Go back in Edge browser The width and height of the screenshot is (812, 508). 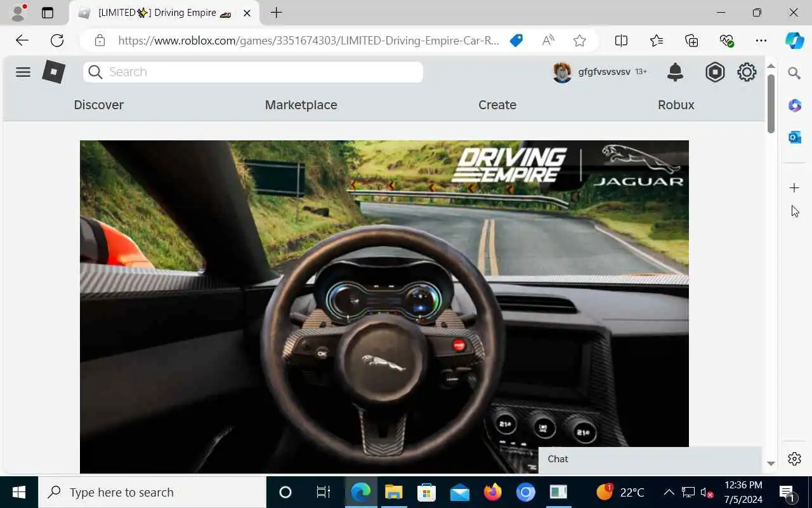pos(22,41)
